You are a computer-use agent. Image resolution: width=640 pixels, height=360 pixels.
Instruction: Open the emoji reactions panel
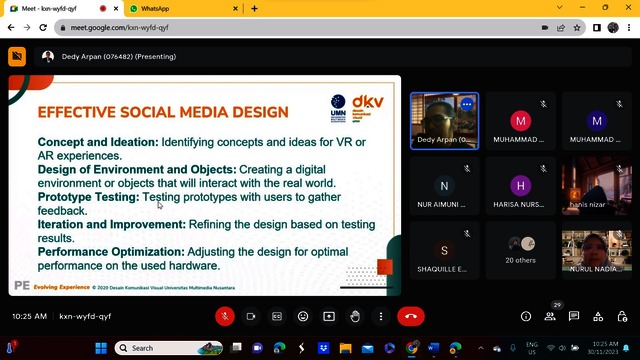pos(303,316)
